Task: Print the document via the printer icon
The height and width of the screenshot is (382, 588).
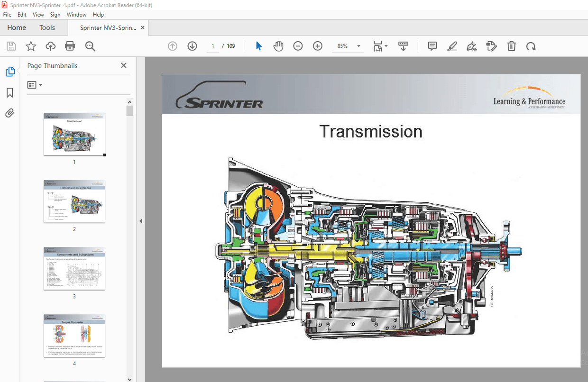Action: (70, 46)
